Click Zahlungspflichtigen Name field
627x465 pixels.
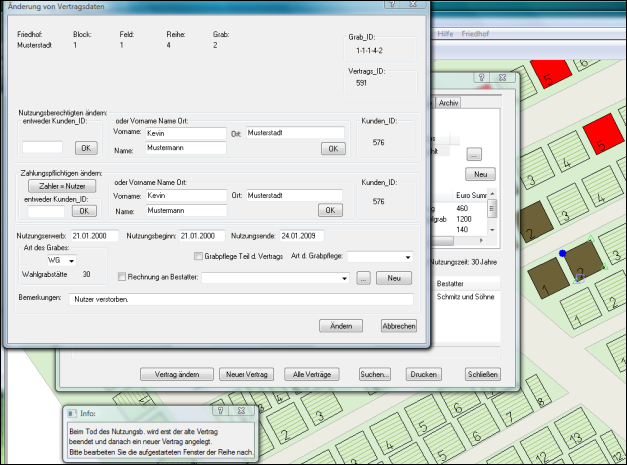[186, 210]
